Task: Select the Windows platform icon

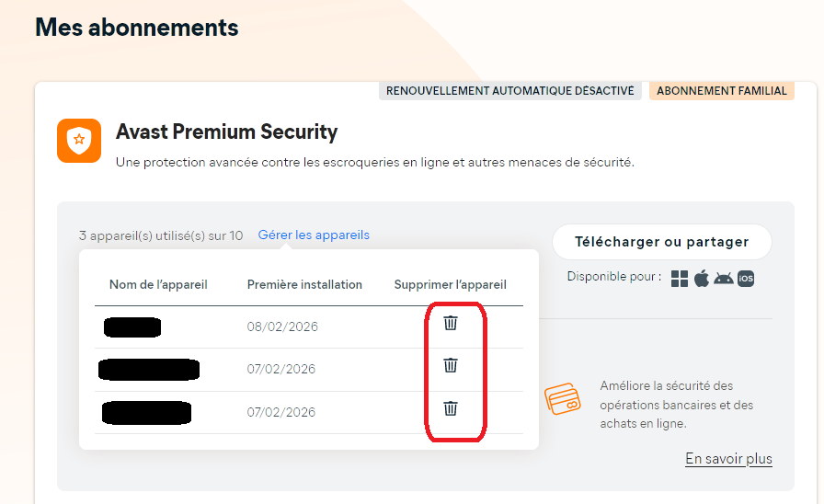Action: click(x=680, y=279)
